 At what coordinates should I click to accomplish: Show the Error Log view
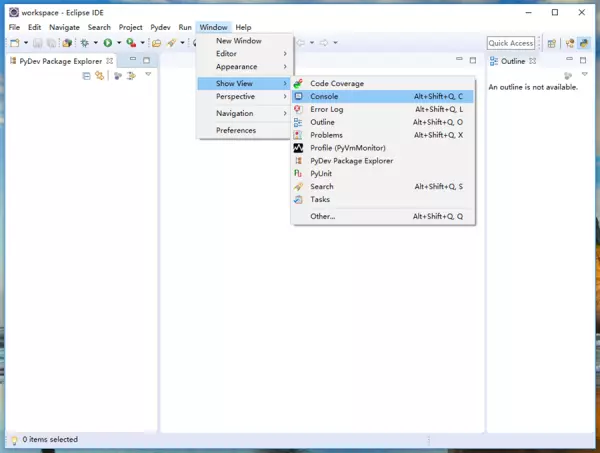coord(383,109)
